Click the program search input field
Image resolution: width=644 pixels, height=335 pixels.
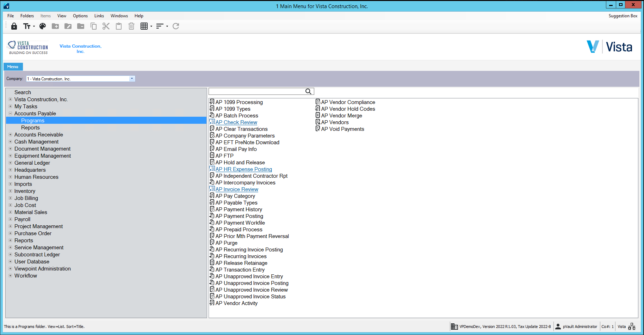click(257, 91)
